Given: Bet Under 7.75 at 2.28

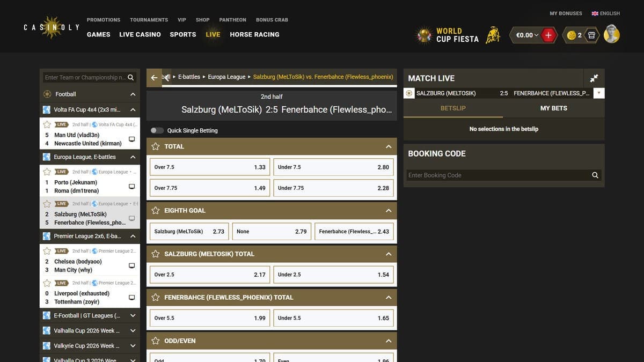Looking at the screenshot, I should point(333,188).
